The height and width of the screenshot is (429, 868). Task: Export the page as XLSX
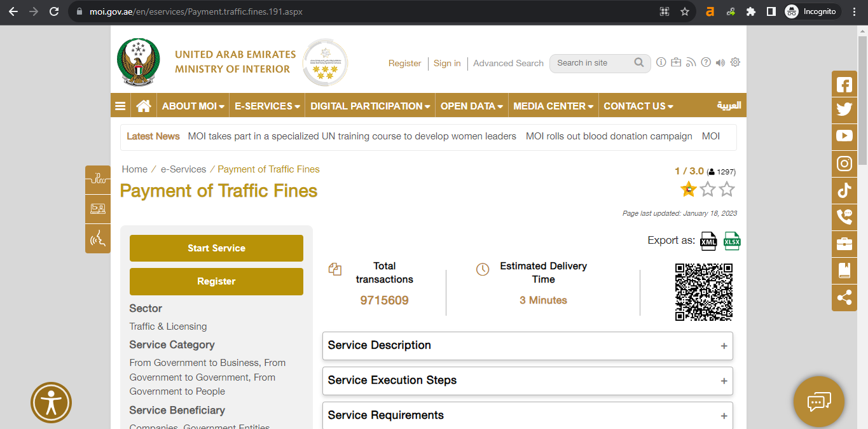(732, 241)
